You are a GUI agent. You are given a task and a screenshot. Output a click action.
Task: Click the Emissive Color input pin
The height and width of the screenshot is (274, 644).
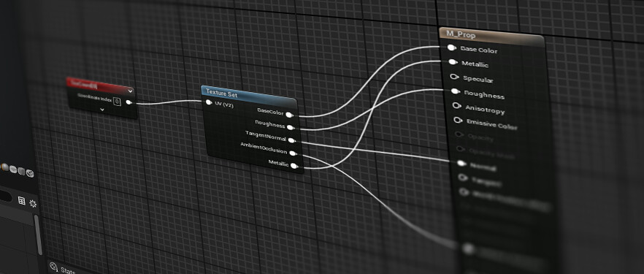click(x=458, y=120)
